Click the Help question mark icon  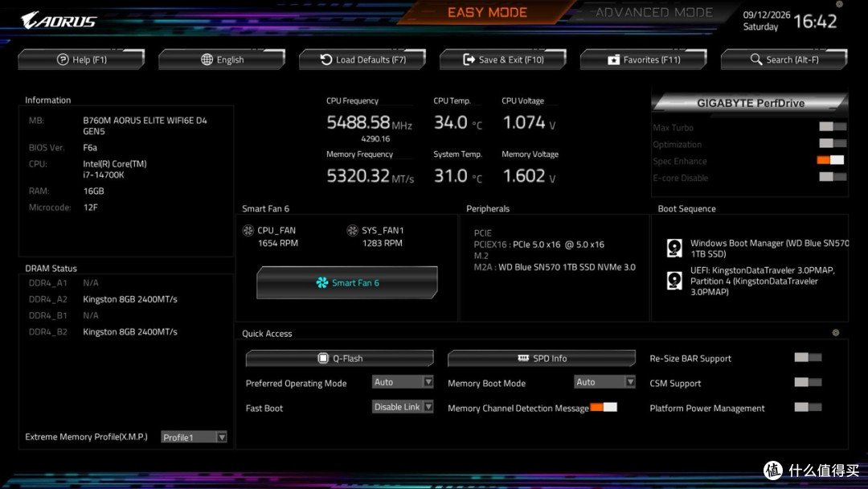63,60
